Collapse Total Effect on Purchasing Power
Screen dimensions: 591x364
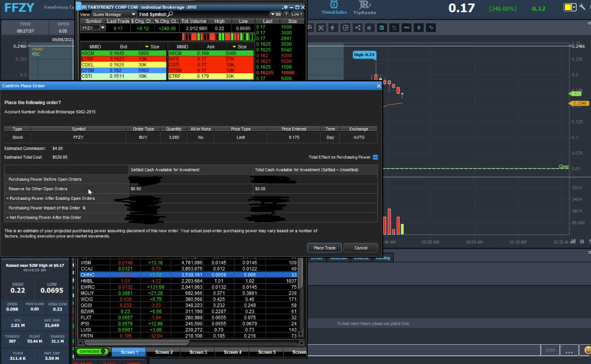pyautogui.click(x=375, y=158)
